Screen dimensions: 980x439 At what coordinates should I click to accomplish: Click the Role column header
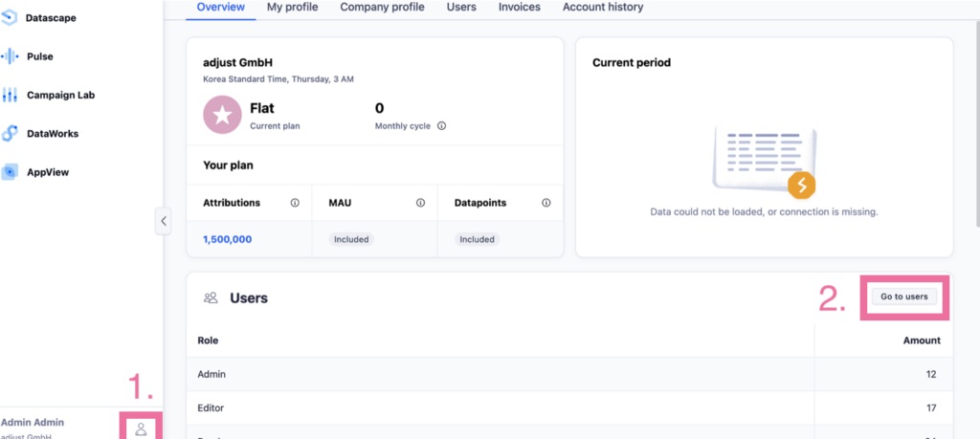[x=208, y=340]
